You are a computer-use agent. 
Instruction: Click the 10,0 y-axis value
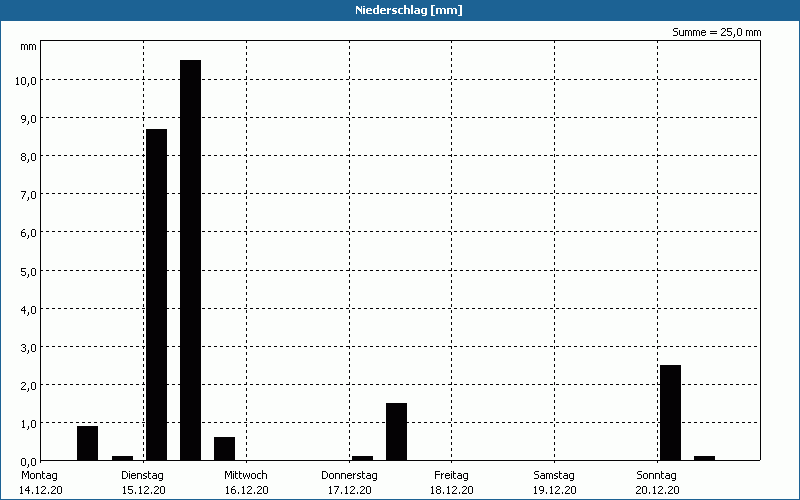click(26, 80)
